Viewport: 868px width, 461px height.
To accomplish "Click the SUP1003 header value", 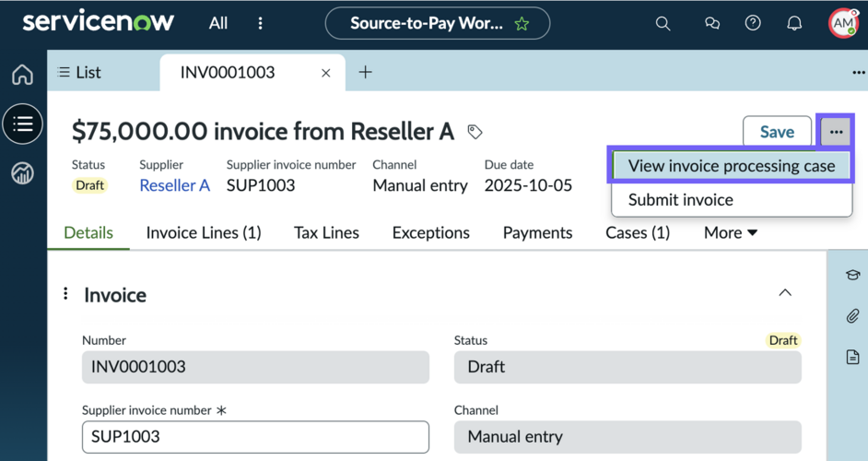I will (261, 185).
